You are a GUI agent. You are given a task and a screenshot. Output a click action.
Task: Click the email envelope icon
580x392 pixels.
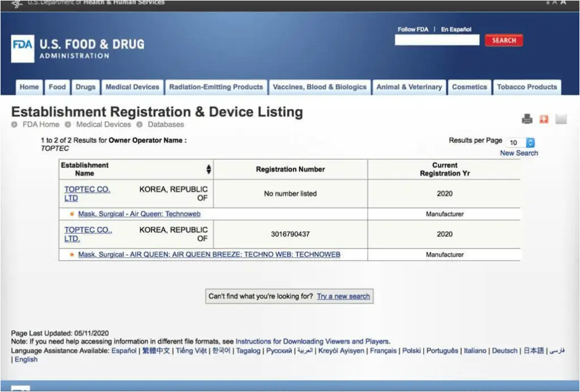pos(561,119)
